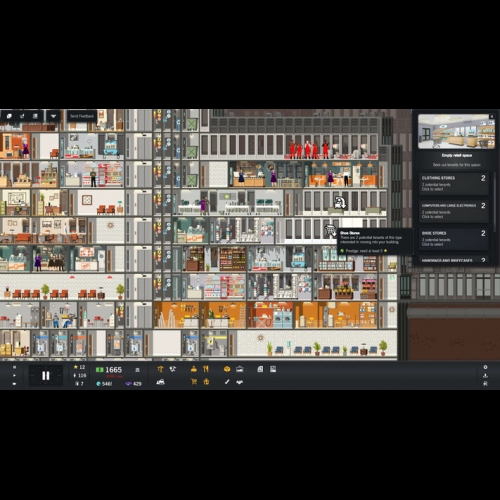Viewport: 500px width, 500px height.
Task: Open the reports document icon
Action: click(260, 369)
